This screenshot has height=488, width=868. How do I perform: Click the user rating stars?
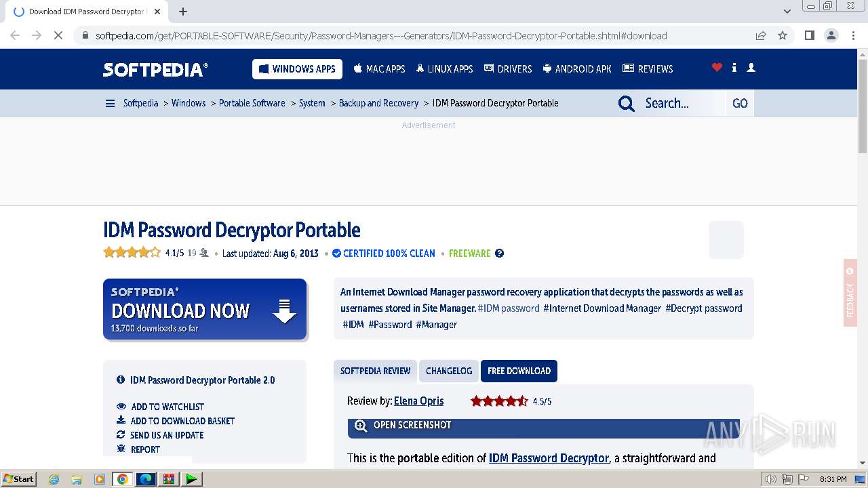point(132,253)
